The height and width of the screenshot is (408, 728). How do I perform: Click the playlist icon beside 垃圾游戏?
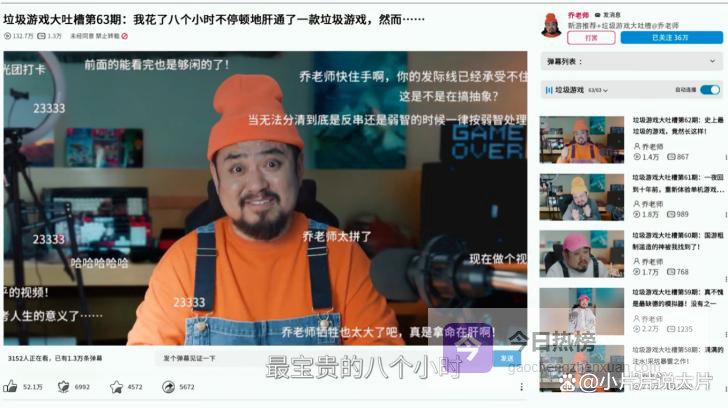pyautogui.click(x=549, y=90)
